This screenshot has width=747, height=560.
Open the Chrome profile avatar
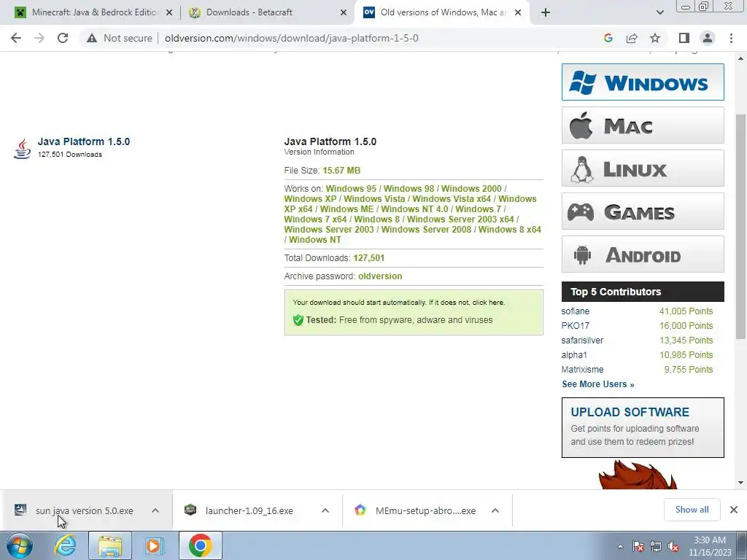pyautogui.click(x=708, y=38)
